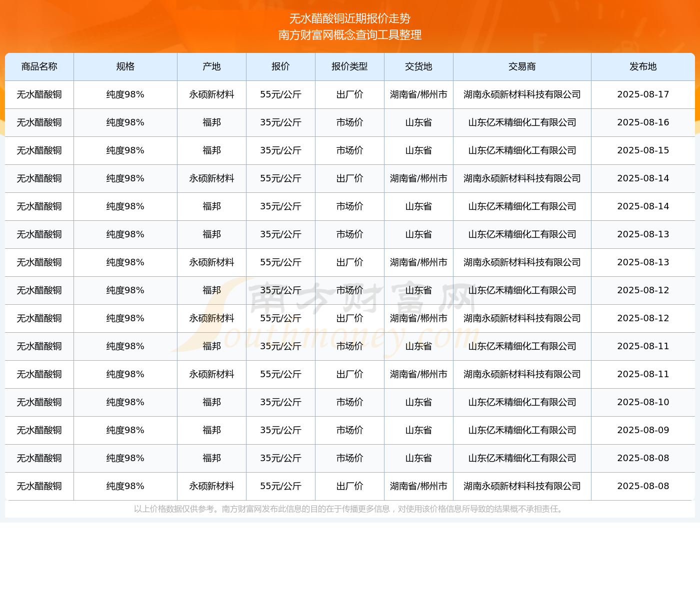
Task: Click the date cell 2025-08-17
Action: click(643, 94)
